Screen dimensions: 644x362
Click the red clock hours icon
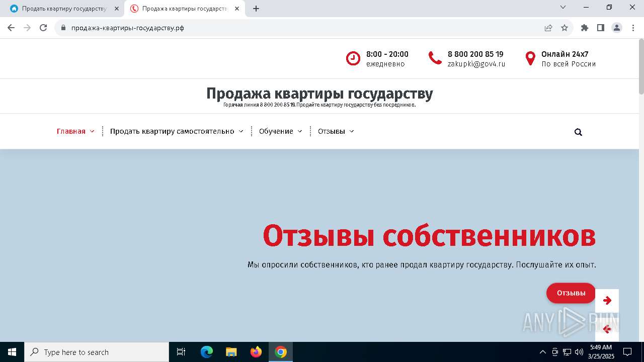click(x=353, y=58)
